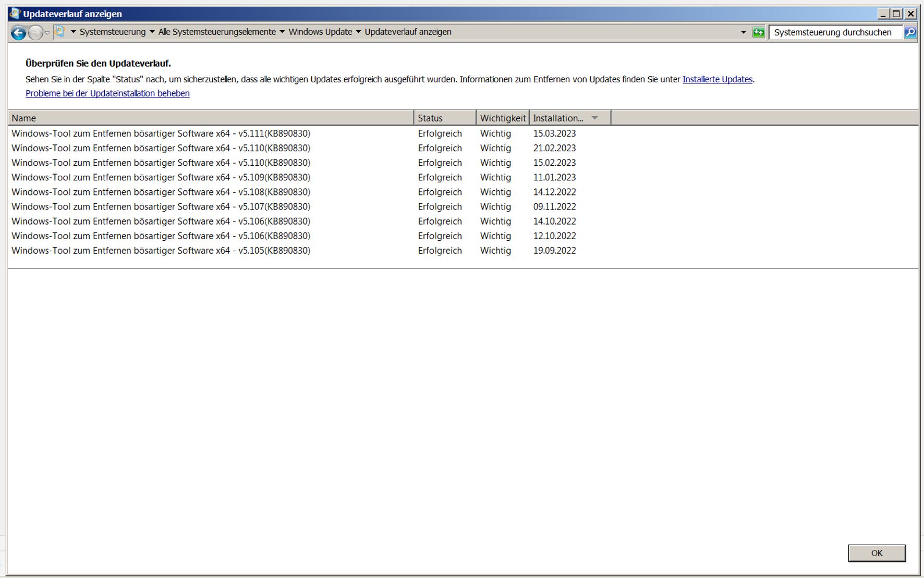Select the v5.111(KB890830) update name
Viewport: 924px width, 578px height.
click(x=161, y=133)
